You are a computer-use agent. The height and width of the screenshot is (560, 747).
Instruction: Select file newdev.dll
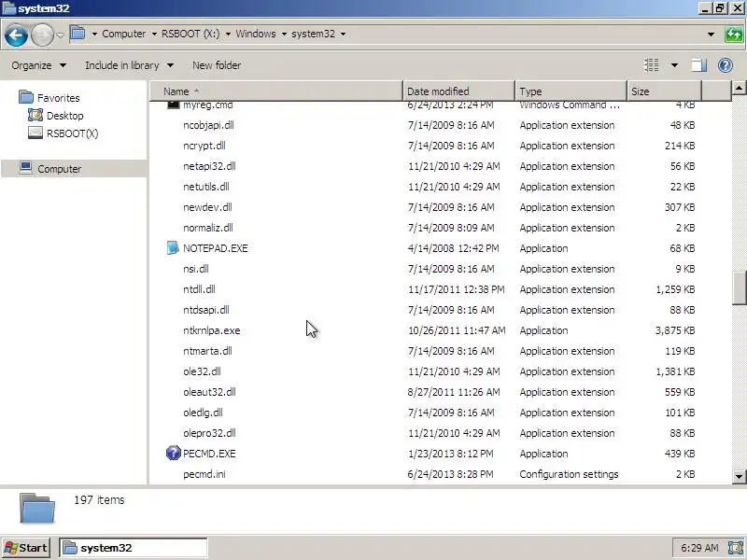pos(207,206)
